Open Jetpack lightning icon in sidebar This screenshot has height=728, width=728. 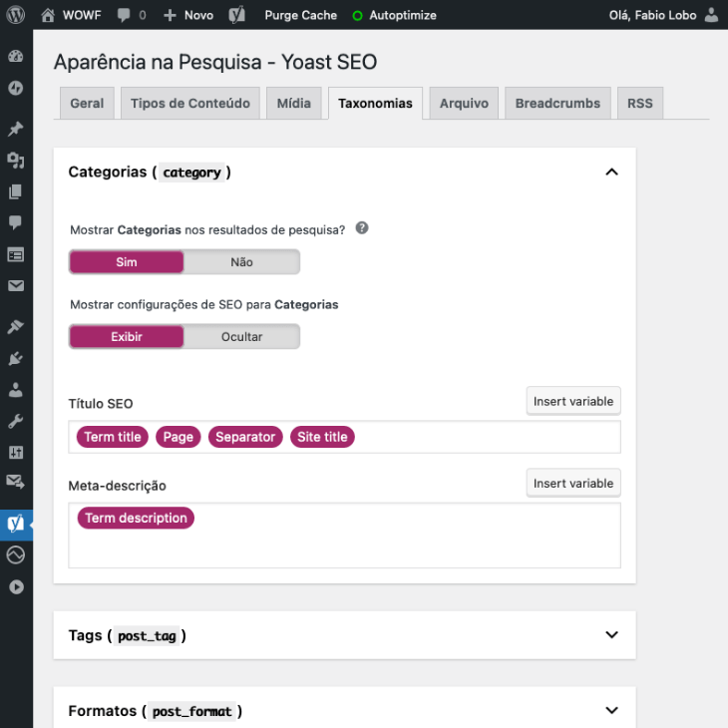click(x=16, y=88)
